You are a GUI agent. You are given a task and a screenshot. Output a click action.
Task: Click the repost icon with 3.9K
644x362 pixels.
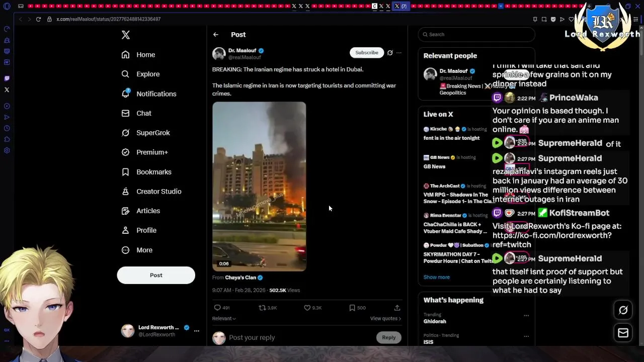click(262, 308)
